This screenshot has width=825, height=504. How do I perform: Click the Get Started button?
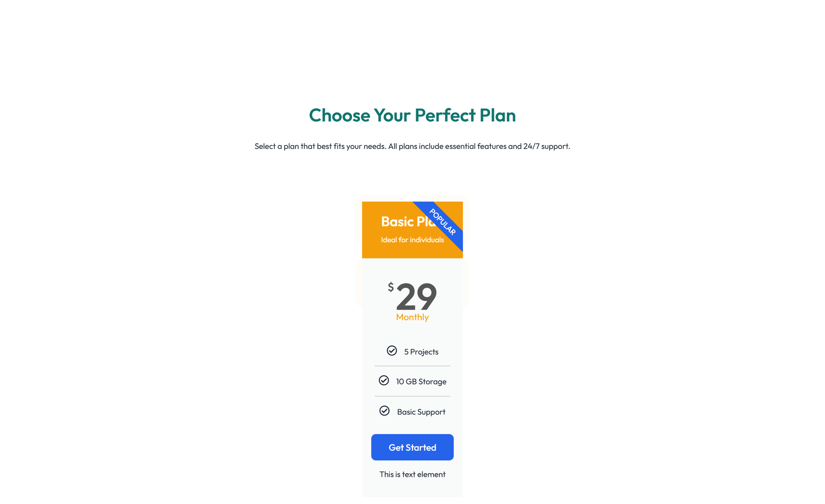tap(412, 447)
